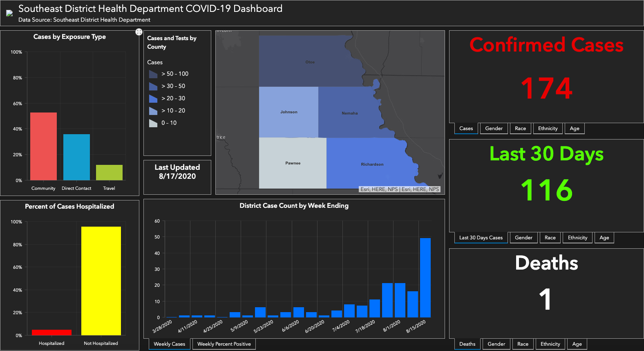Click the >50 - 100 legend symbol

point(153,74)
